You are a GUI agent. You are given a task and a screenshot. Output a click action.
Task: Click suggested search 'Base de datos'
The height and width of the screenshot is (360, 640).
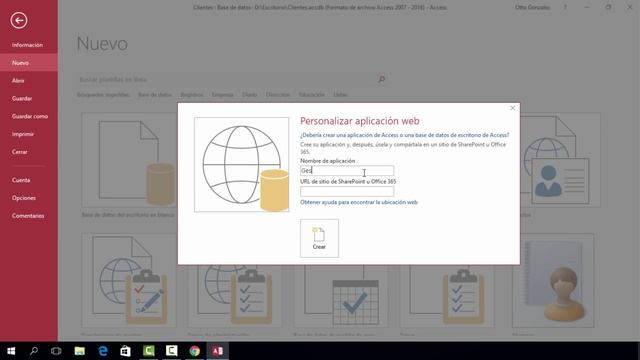coord(155,95)
